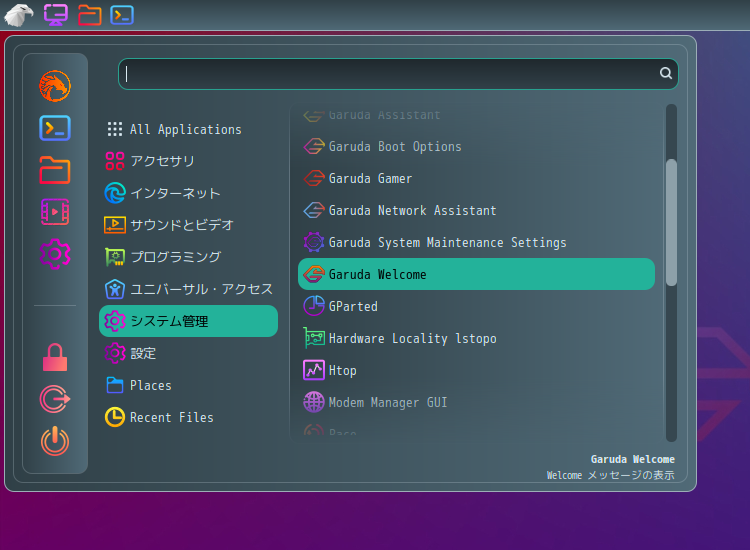Launch Garuda Network Assistant
The height and width of the screenshot is (550, 750).
tap(476, 210)
